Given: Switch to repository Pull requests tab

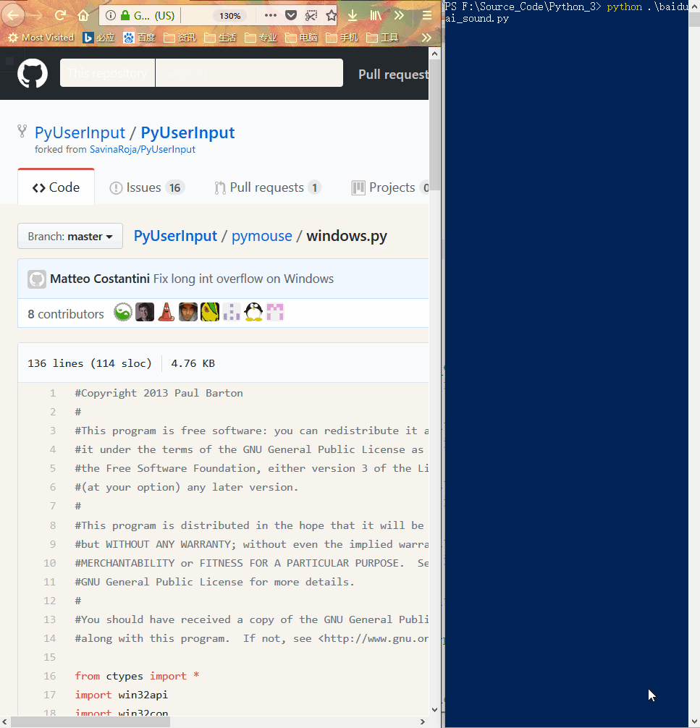Looking at the screenshot, I should pos(267,187).
